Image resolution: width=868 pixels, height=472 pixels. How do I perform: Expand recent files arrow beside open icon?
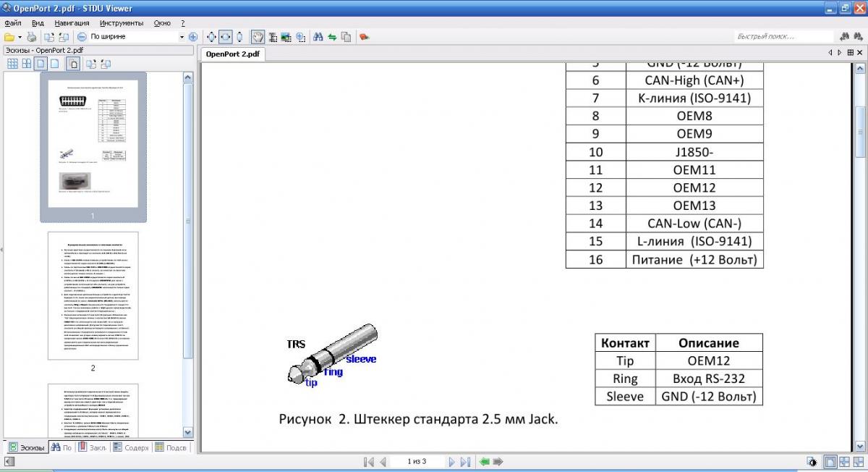tap(20, 37)
